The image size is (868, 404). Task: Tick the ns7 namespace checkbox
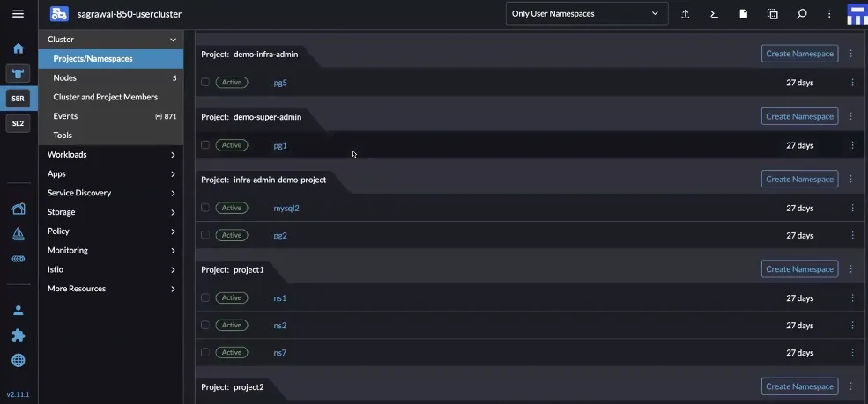205,352
